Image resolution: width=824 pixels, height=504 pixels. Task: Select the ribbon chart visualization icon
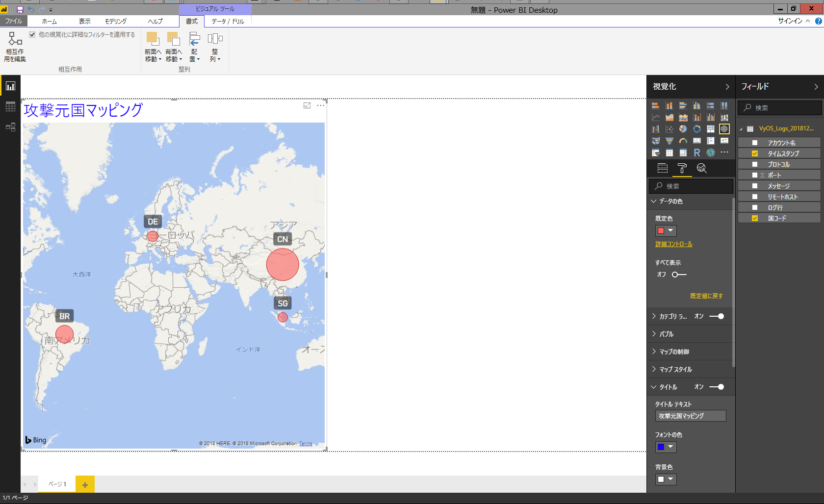point(724,117)
